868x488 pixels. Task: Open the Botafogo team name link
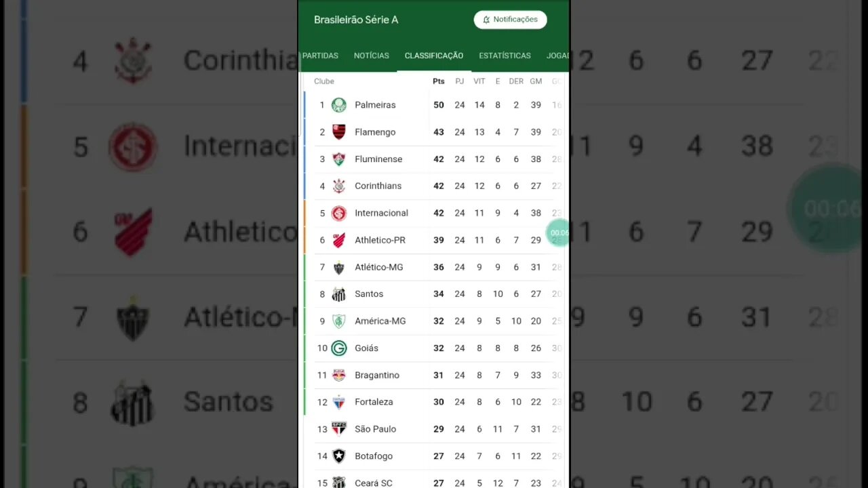[x=374, y=456]
